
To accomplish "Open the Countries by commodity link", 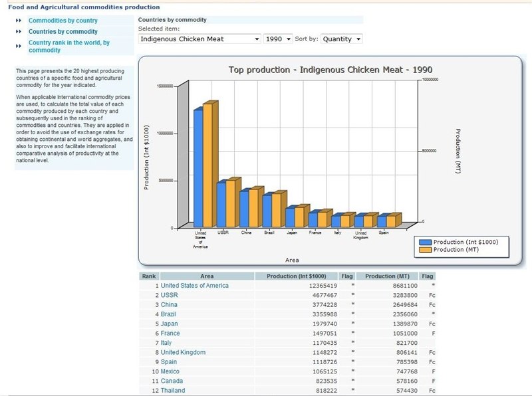I will click(63, 31).
